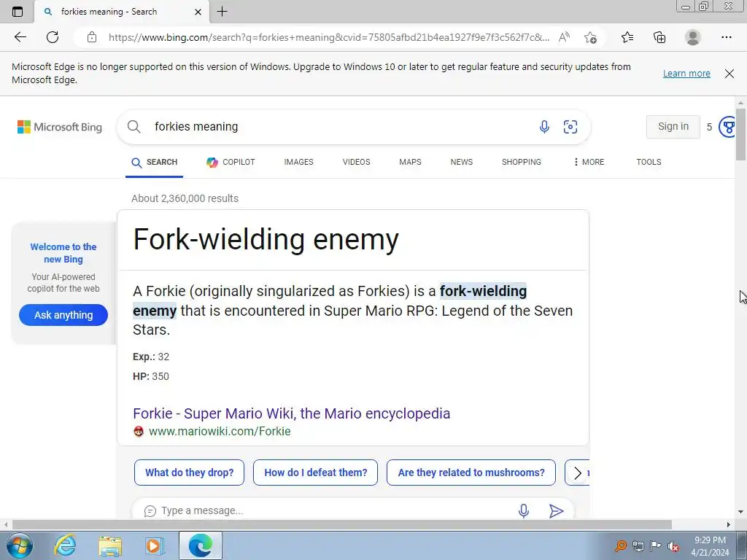Click the Ask anything button
The image size is (747, 560).
[63, 315]
